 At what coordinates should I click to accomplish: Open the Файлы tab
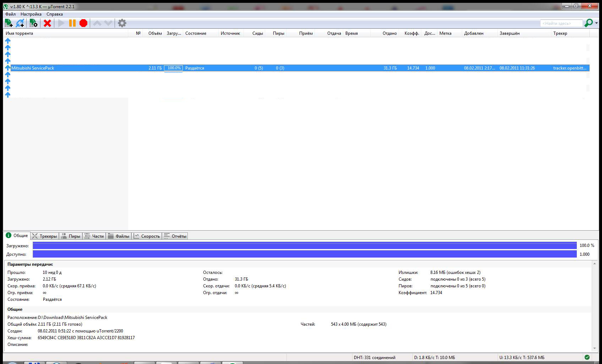point(119,236)
